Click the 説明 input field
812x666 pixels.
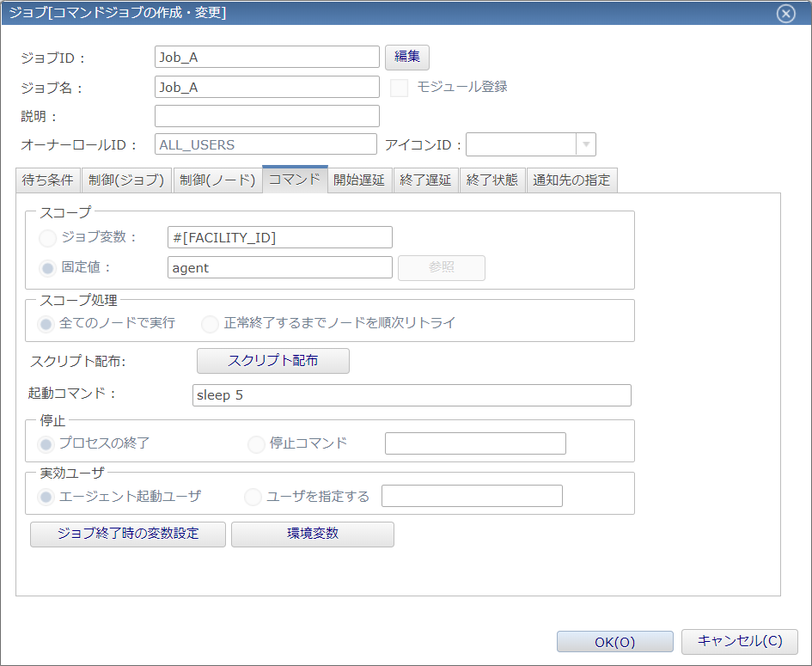[266, 116]
